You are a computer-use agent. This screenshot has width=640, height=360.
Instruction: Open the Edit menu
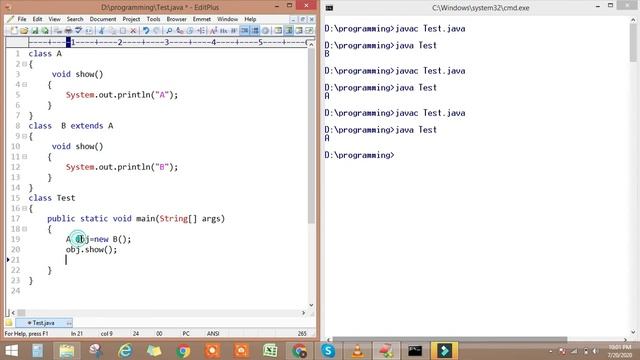point(37,19)
